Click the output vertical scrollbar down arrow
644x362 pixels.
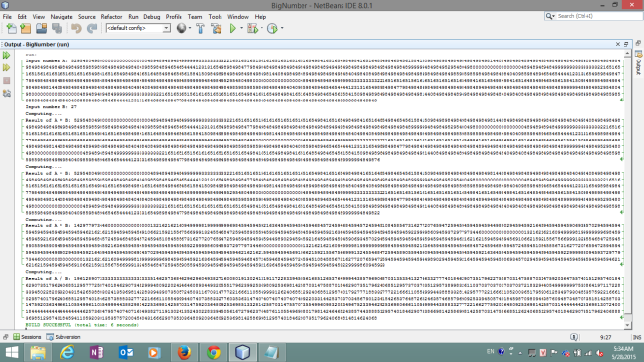click(627, 326)
